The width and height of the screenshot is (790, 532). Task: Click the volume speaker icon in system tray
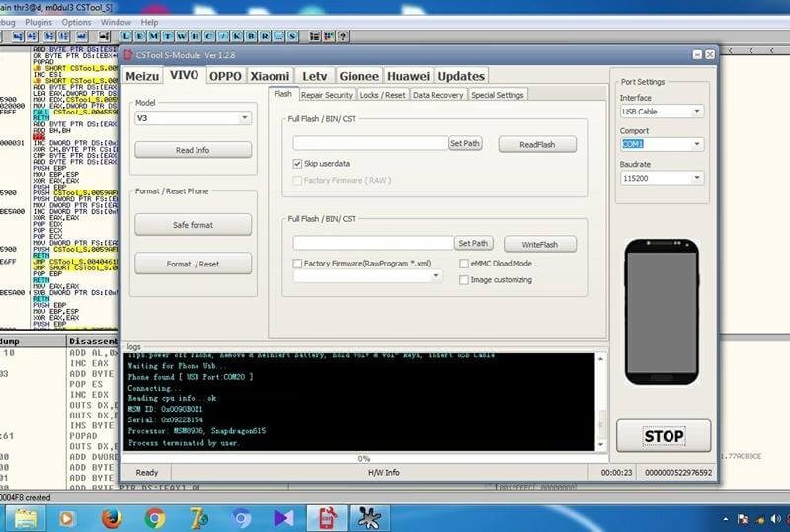pos(775,519)
